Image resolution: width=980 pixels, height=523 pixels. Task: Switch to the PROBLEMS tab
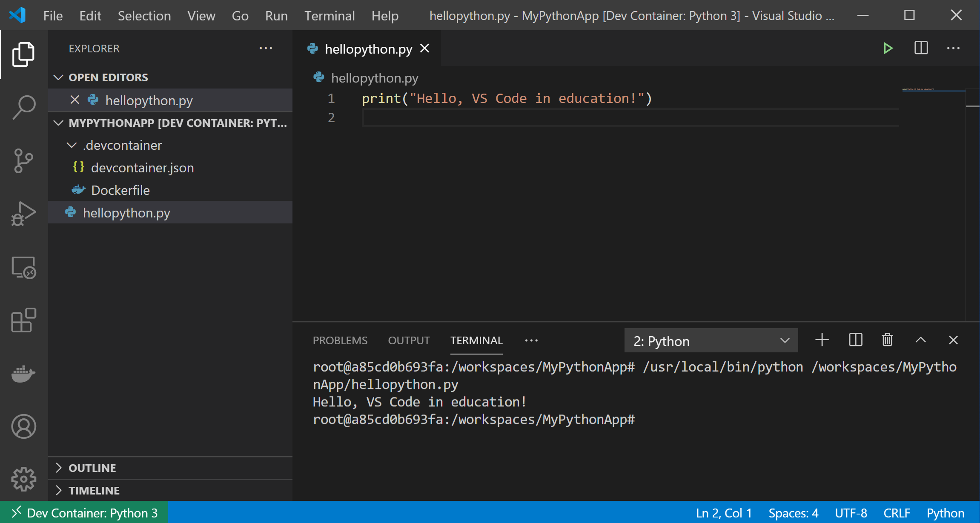340,340
